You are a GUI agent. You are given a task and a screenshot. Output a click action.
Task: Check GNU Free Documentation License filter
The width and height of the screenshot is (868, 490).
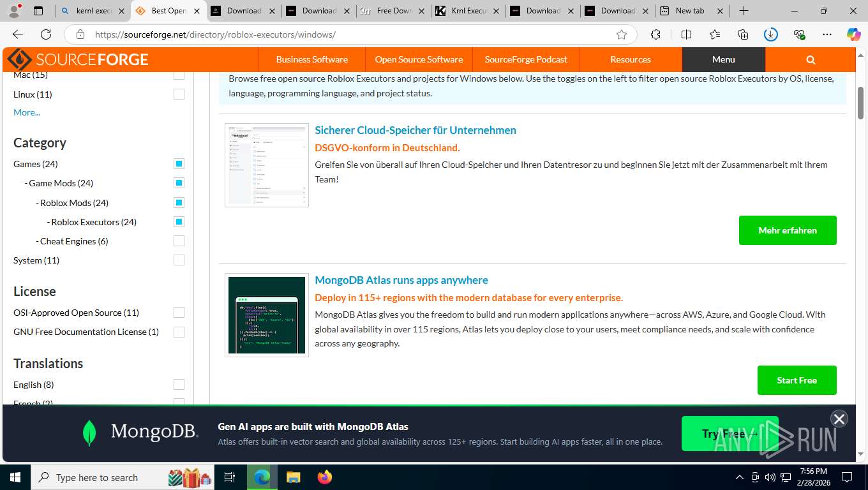tap(179, 332)
